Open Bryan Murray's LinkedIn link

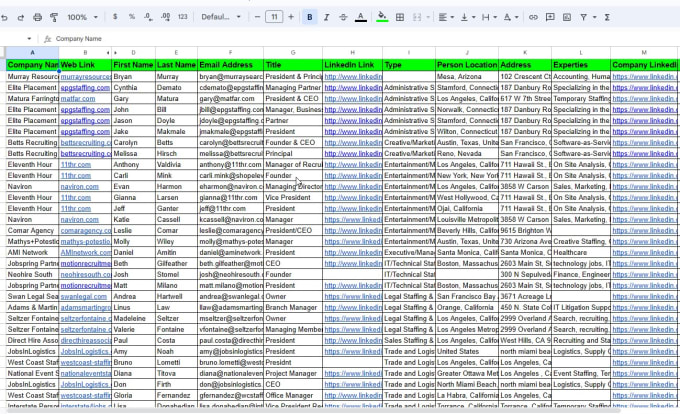tap(353, 77)
